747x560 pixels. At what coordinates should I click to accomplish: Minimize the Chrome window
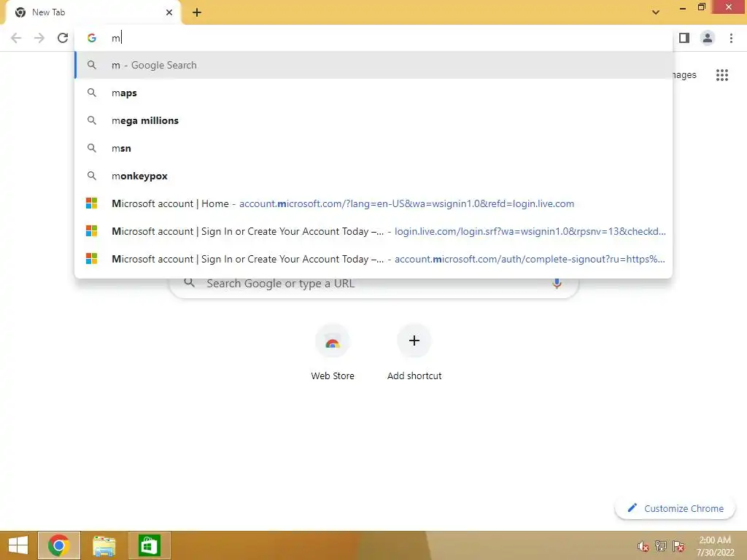[683, 8]
